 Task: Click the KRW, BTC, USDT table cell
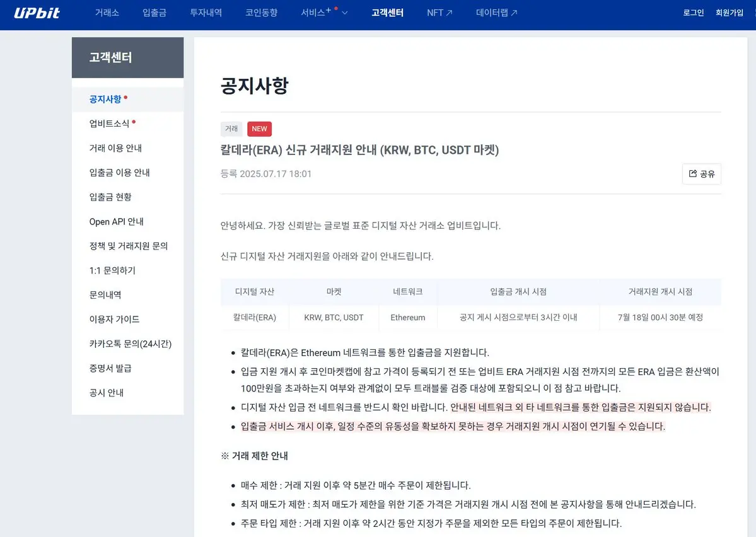pyautogui.click(x=334, y=317)
